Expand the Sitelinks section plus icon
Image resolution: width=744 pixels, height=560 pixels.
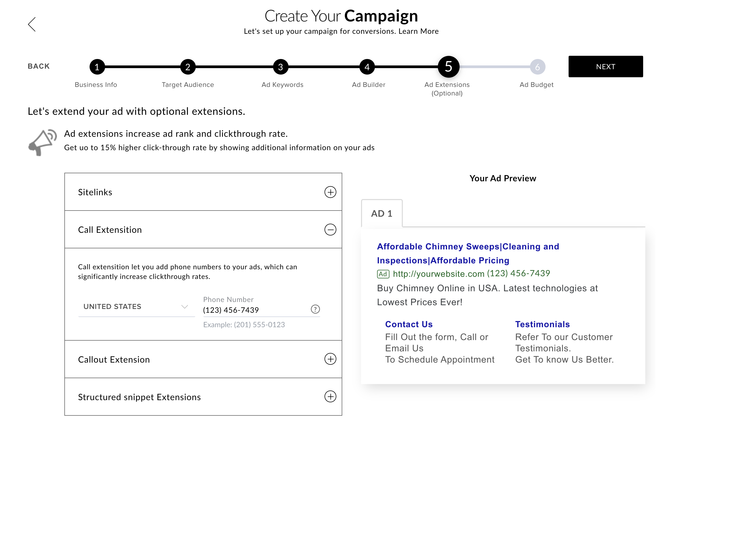(x=330, y=192)
